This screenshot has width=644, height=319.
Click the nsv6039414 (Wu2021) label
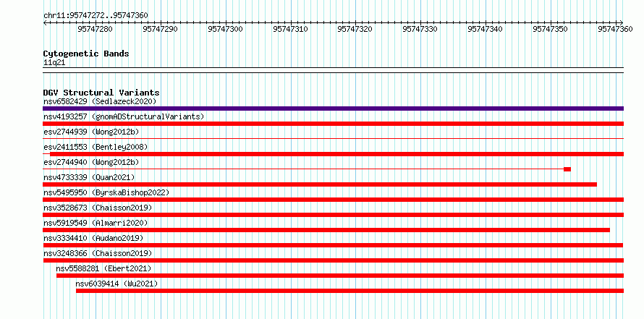point(116,284)
